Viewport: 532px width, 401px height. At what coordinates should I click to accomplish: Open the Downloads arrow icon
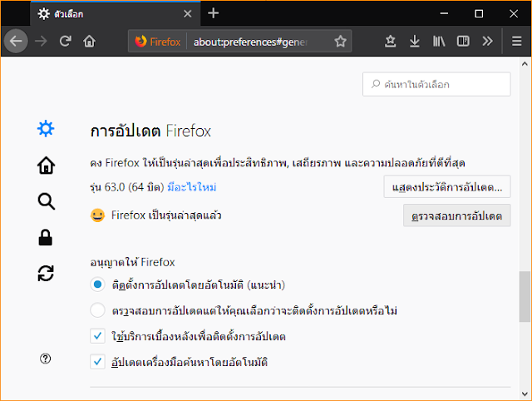(x=414, y=42)
